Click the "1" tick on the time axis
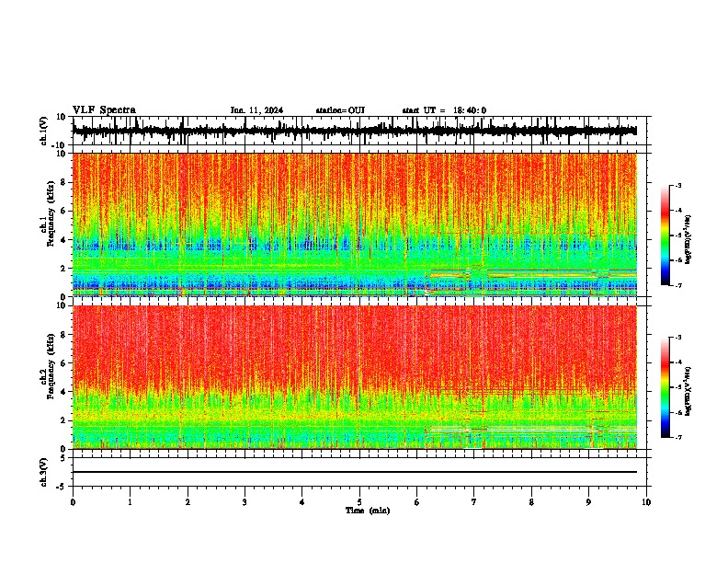This screenshot has width=728, height=563. tap(130, 502)
